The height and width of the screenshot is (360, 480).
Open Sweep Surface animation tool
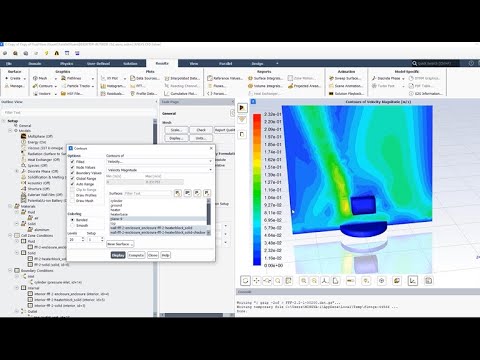coord(345,78)
